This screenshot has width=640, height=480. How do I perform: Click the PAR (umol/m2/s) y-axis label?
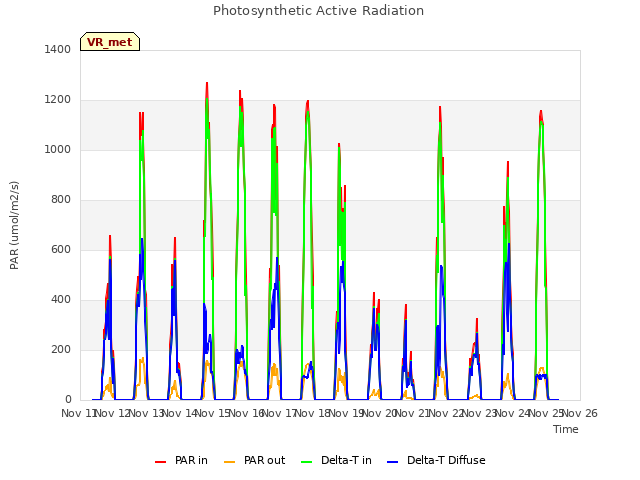[14, 225]
